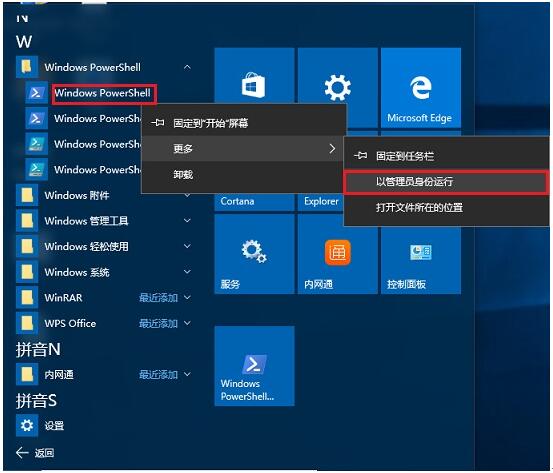Click 最近添加 next to WinRAR
553x473 pixels.
tap(158, 298)
